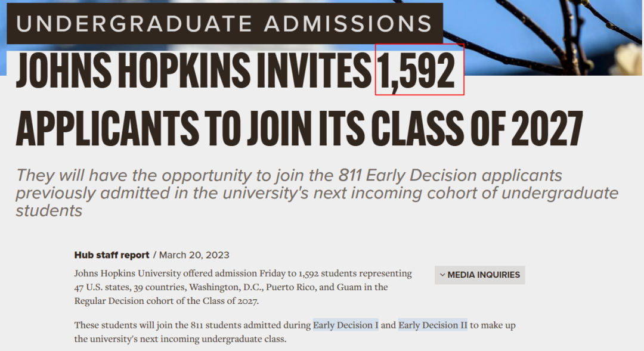The width and height of the screenshot is (644, 351).
Task: Click the red-boxed 1,592 in the headline
Action: click(x=419, y=69)
